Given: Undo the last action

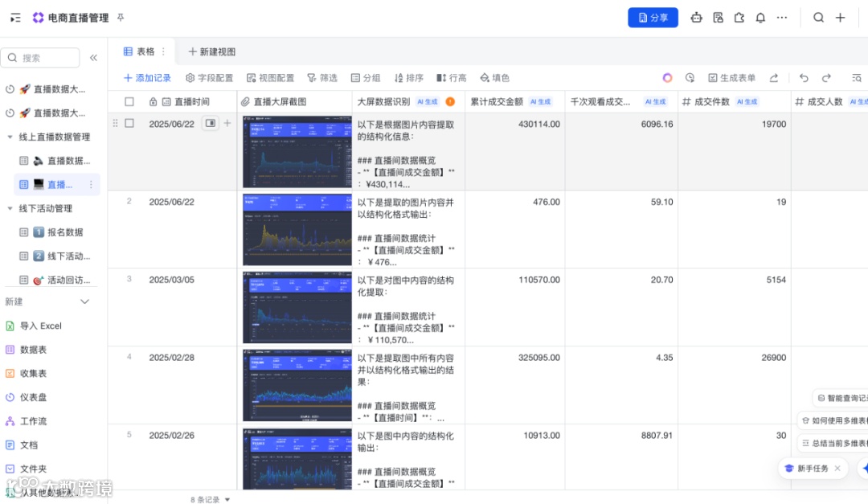Looking at the screenshot, I should tap(804, 78).
